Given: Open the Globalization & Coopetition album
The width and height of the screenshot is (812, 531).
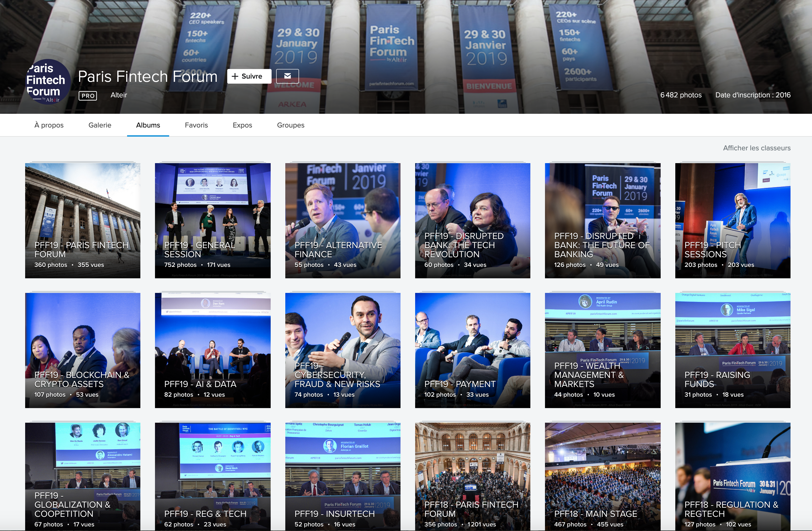Looking at the screenshot, I should pos(83,476).
